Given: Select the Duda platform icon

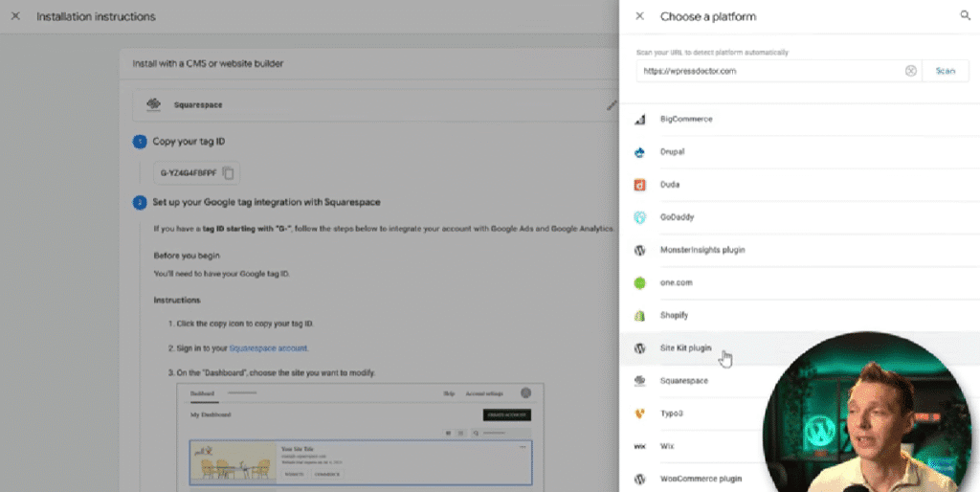Looking at the screenshot, I should click(639, 185).
